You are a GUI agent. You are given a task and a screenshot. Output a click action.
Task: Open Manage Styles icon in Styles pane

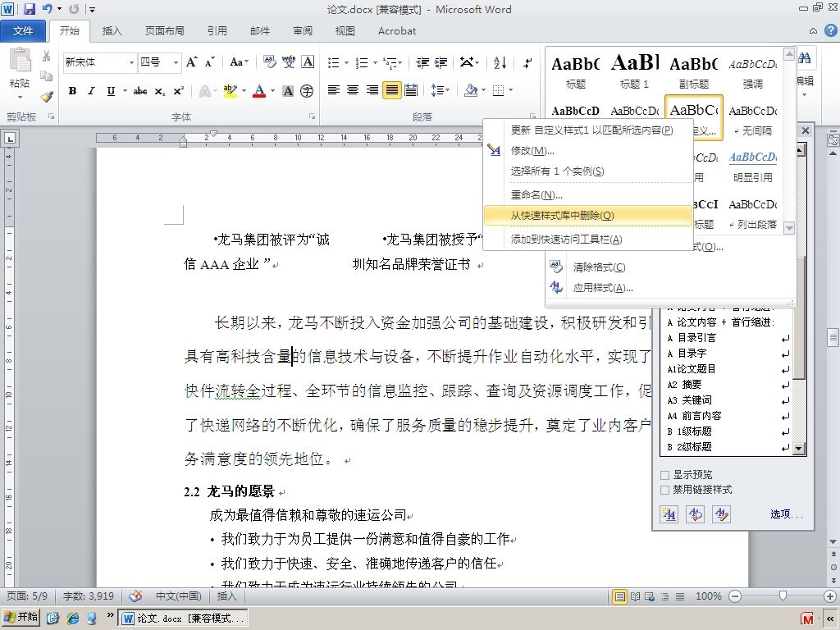point(722,514)
